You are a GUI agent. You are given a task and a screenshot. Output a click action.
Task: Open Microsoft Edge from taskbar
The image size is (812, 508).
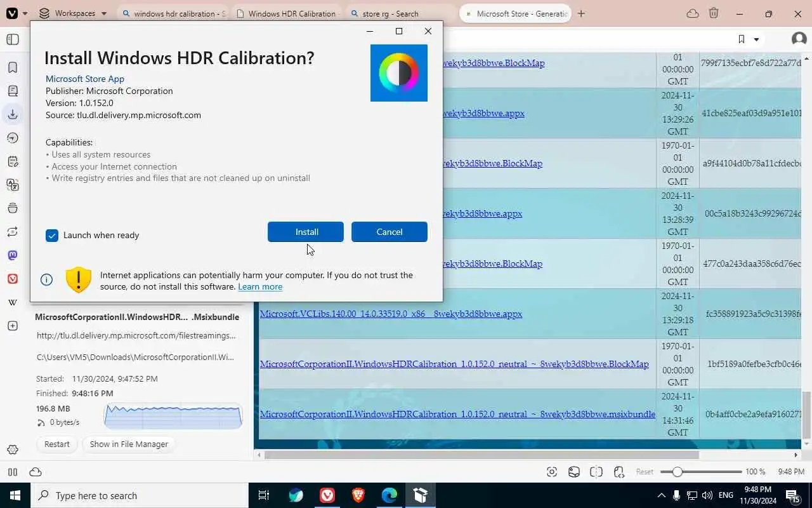pyautogui.click(x=389, y=495)
